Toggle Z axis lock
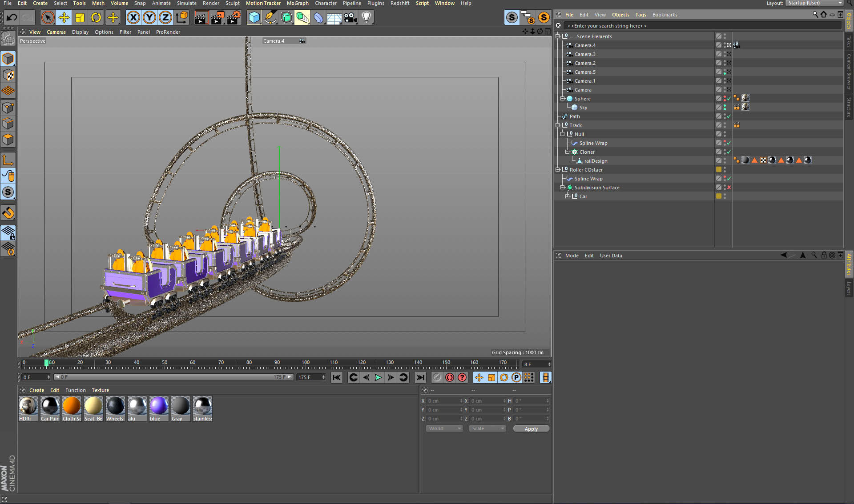Image resolution: width=854 pixels, height=504 pixels. coord(165,18)
